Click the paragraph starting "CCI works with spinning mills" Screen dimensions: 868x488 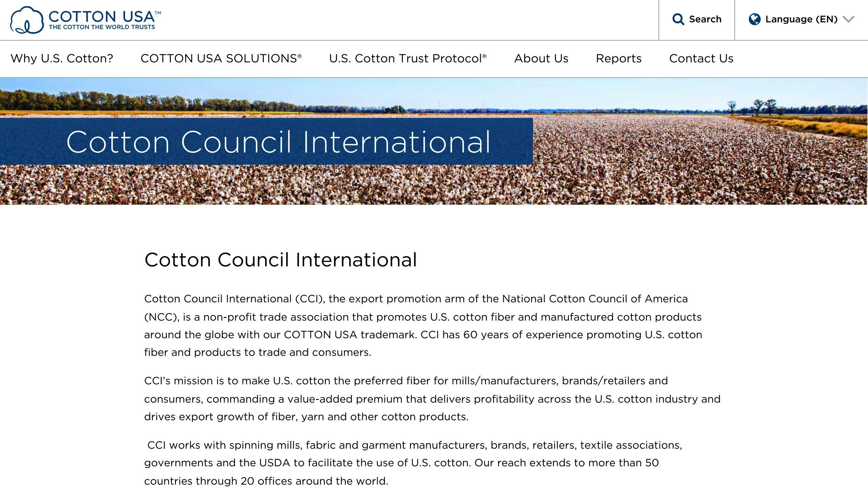[x=413, y=463]
